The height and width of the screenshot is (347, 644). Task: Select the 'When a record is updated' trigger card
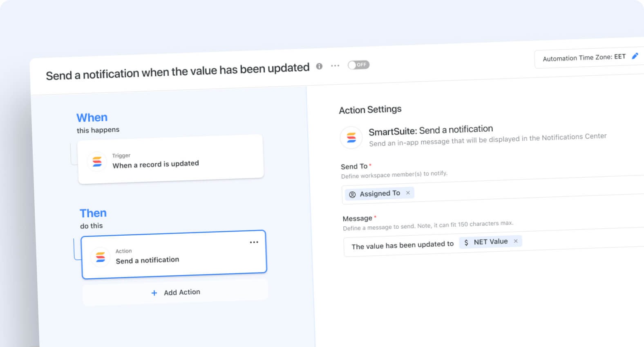click(x=171, y=160)
